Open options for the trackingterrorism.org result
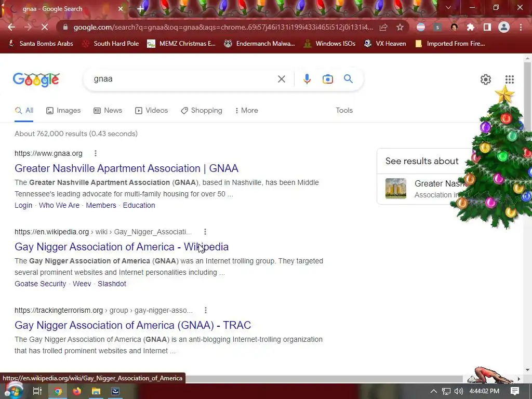Image resolution: width=532 pixels, height=399 pixels. pos(205,310)
